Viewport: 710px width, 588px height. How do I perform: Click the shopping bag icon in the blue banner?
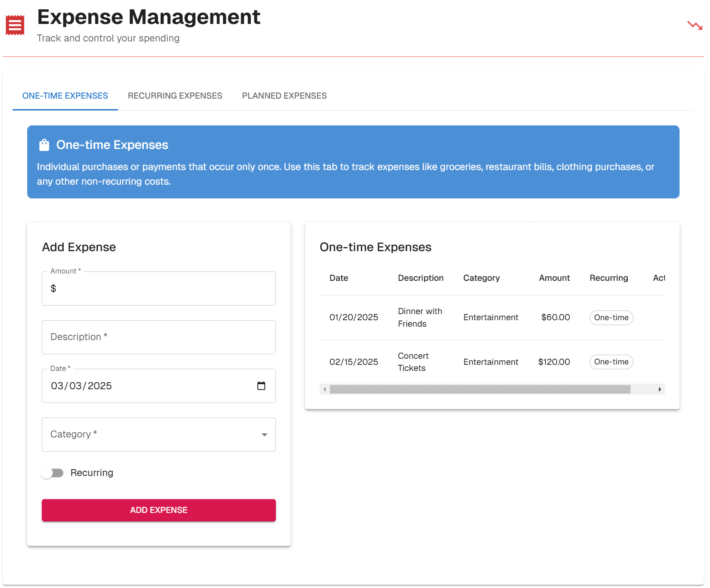(44, 144)
